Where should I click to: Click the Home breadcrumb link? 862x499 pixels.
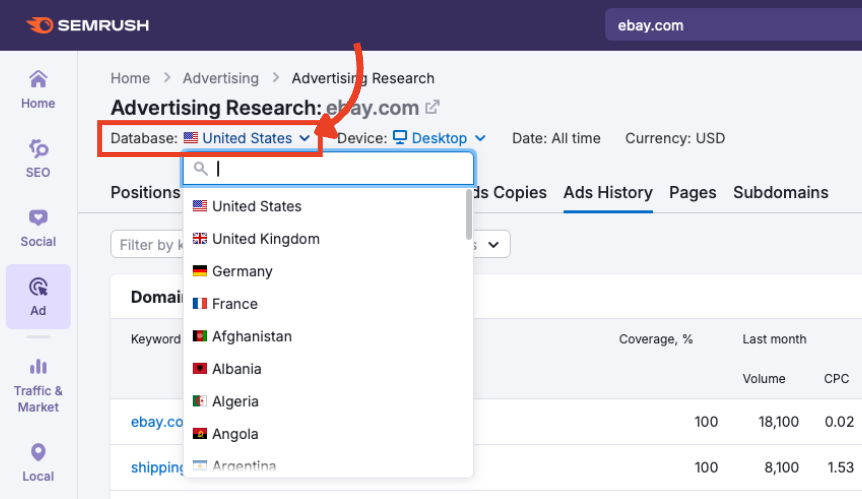(x=130, y=78)
